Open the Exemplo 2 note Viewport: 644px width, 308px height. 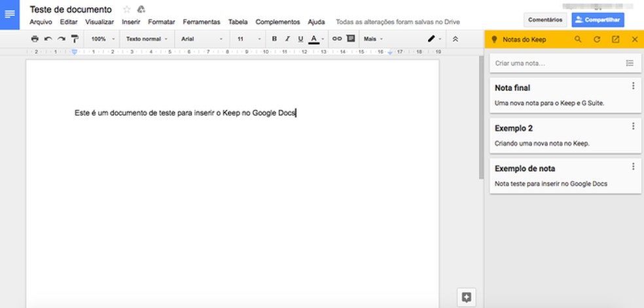tap(565, 136)
